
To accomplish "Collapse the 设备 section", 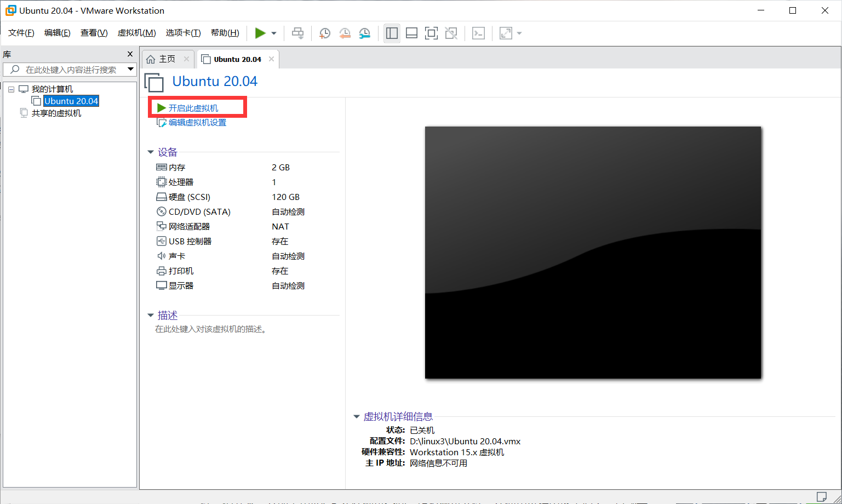I will coord(151,152).
